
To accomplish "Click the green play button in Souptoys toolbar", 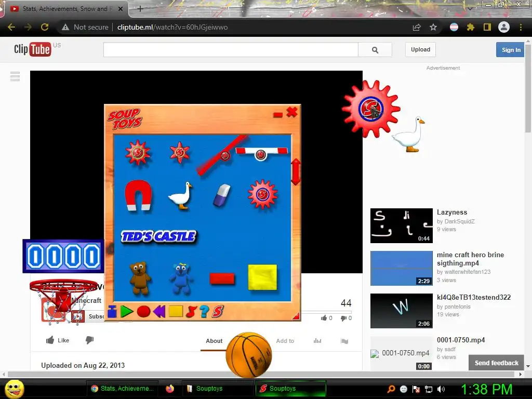I will click(x=127, y=311).
